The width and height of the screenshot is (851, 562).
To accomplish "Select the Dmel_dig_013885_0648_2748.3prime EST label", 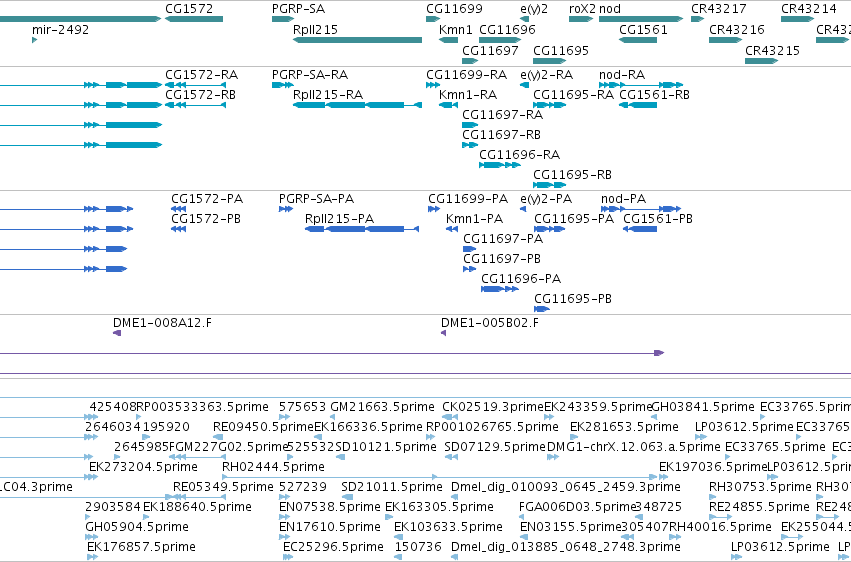I will (x=566, y=548).
